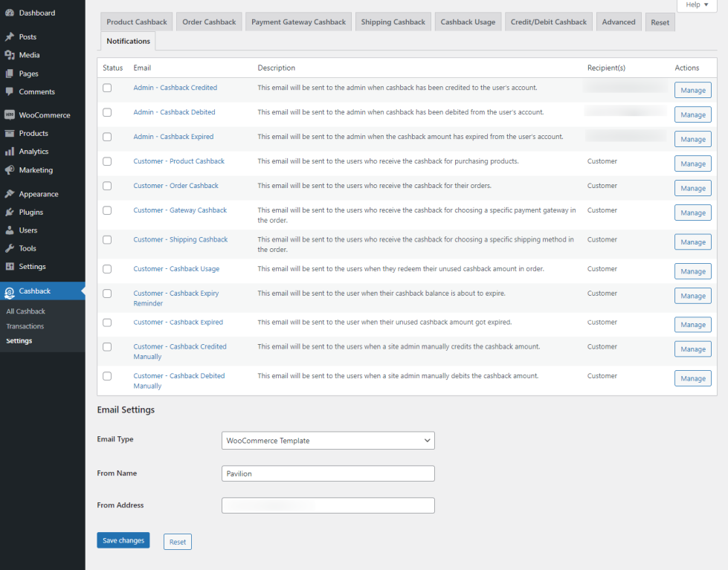Click the Comments bubble icon
This screenshot has height=570, width=728.
[9, 91]
